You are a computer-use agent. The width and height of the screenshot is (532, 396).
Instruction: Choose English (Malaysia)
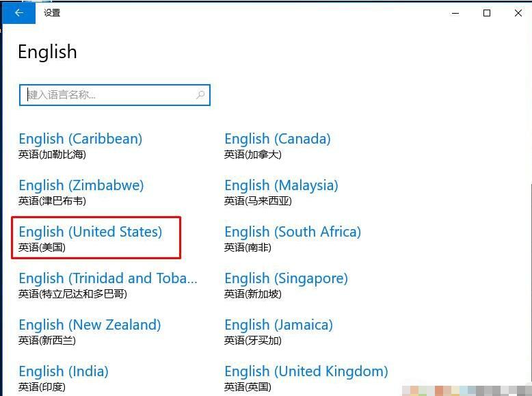(281, 185)
